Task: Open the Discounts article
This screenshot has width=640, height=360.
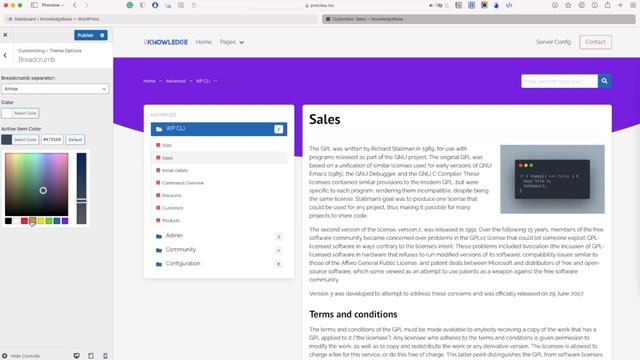Action: 171,196
